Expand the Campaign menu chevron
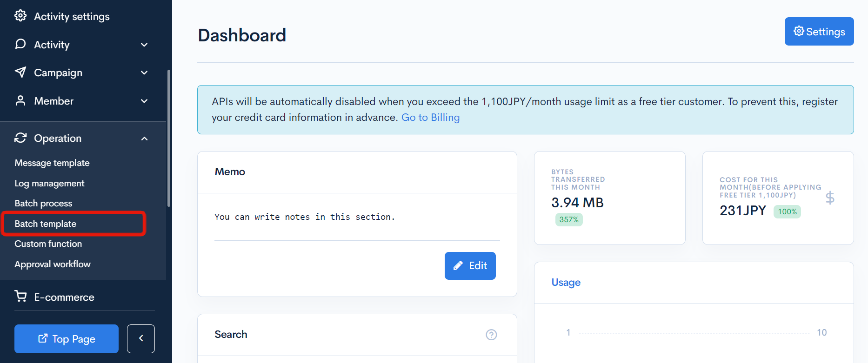Screen dimensions: 868x363 (144, 73)
